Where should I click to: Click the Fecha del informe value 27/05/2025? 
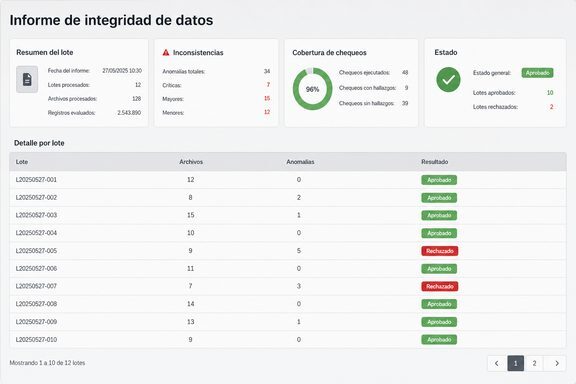click(x=122, y=71)
